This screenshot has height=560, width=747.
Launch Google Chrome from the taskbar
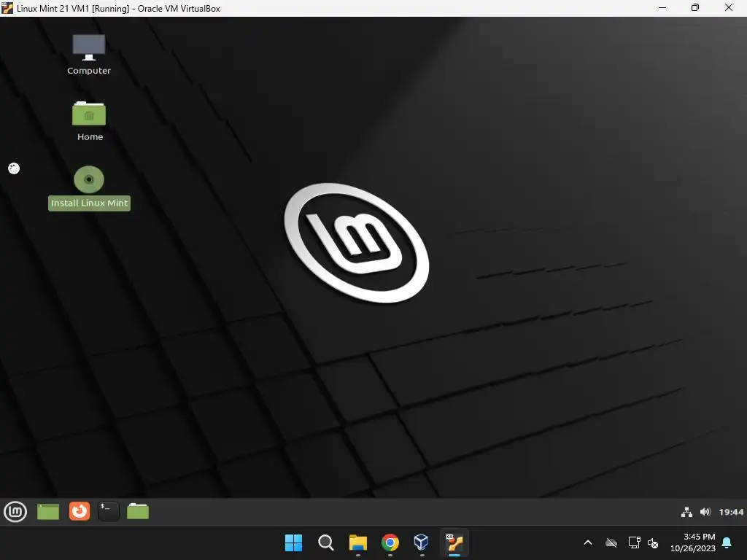[x=390, y=542]
